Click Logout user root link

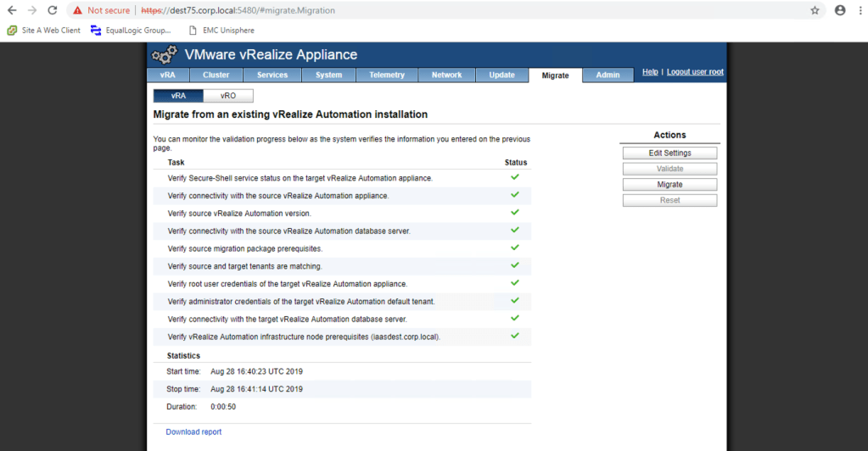pos(695,72)
